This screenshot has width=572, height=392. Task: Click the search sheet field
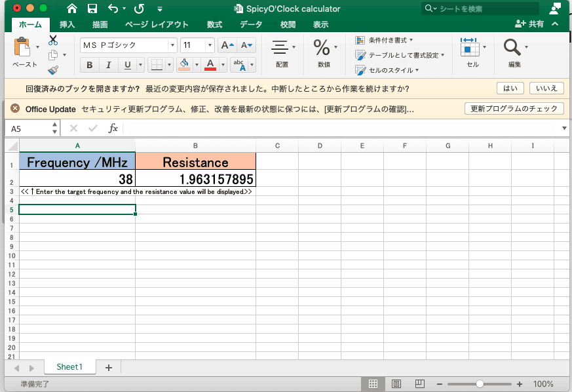point(480,9)
